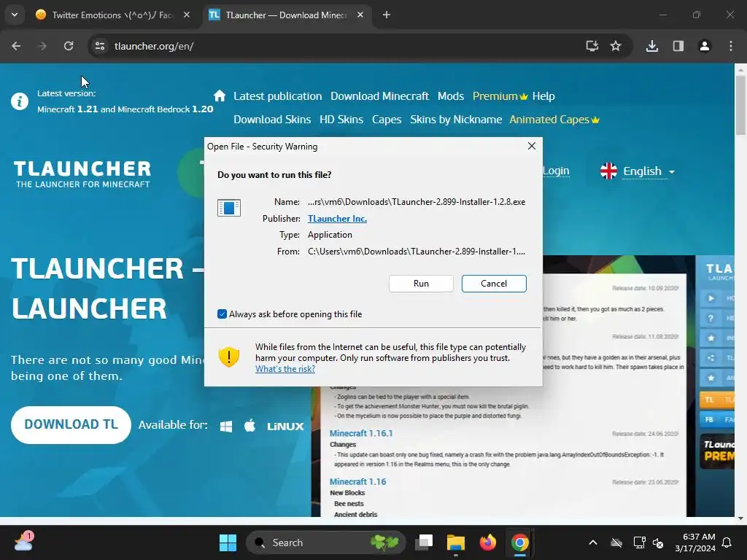
Task: Click the What's the risk? link
Action: point(285,369)
